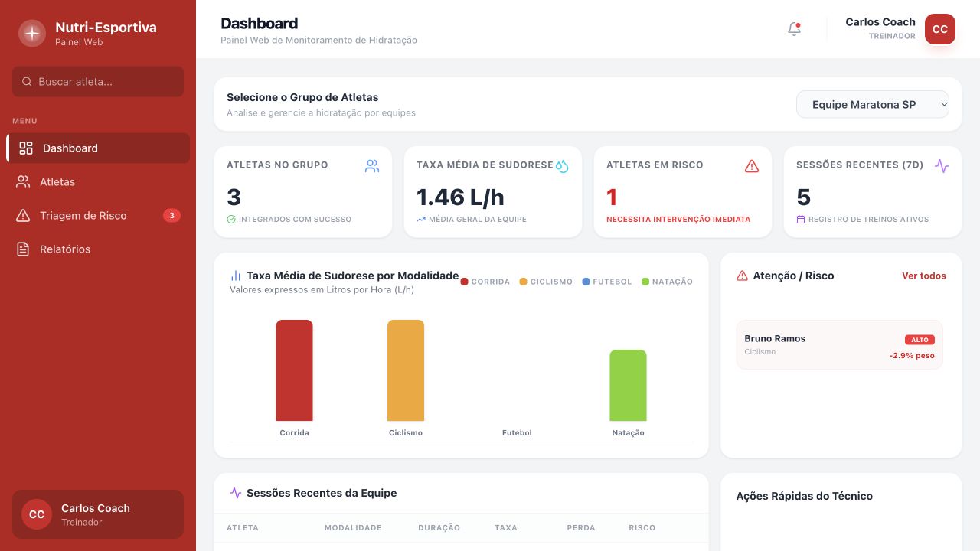Screen dimensions: 980x551
Task: Click the check icon beside Integrados com Sucesso
Action: (231, 220)
